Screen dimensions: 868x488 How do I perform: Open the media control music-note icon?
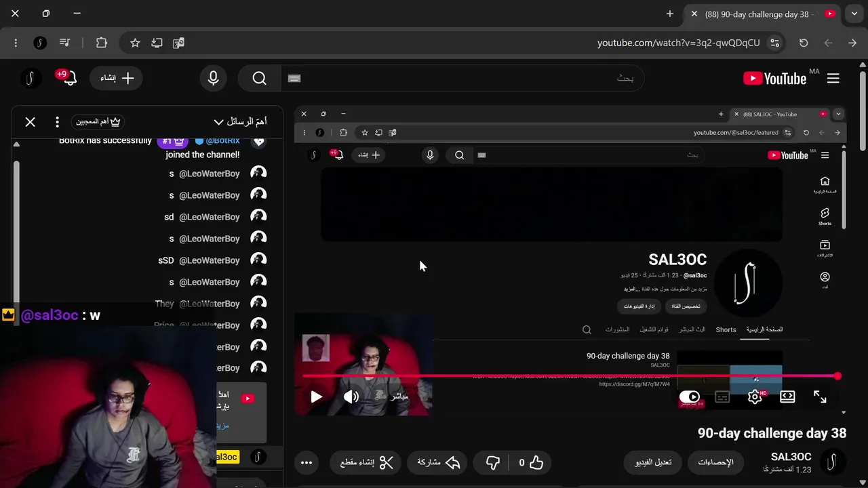pos(64,43)
